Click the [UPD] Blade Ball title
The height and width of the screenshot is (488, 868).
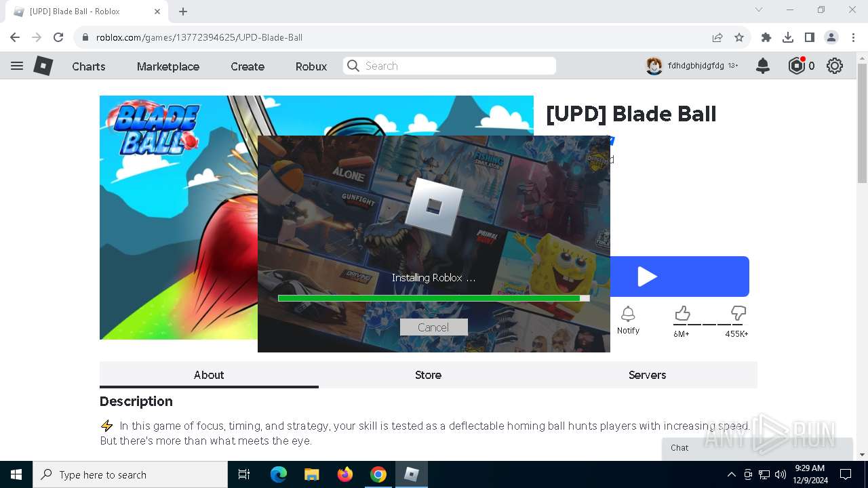tap(631, 114)
